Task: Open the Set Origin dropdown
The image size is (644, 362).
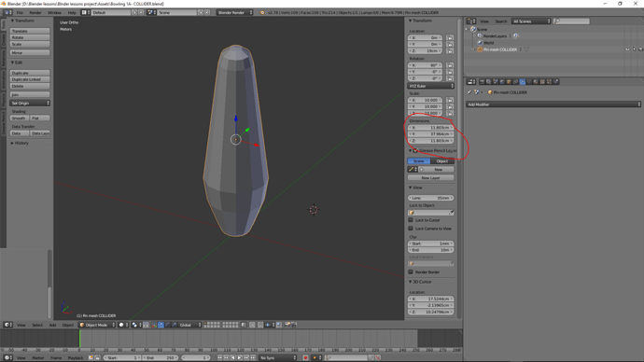Action: pos(30,103)
